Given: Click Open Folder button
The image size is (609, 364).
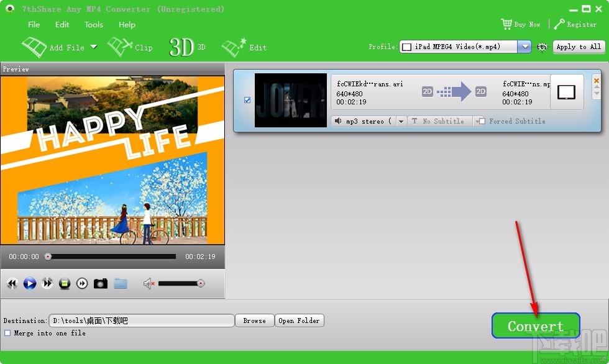Looking at the screenshot, I should (299, 321).
